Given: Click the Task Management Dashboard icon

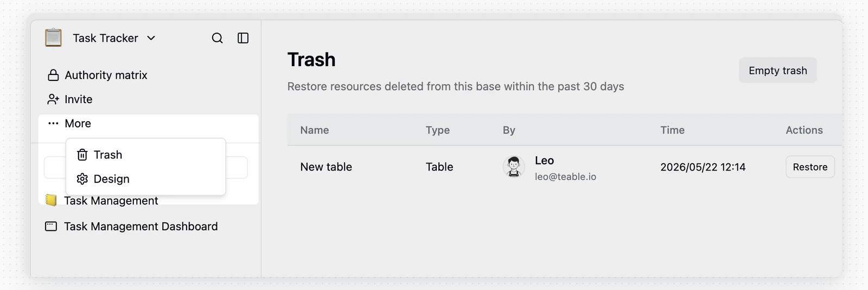Looking at the screenshot, I should pyautogui.click(x=51, y=226).
